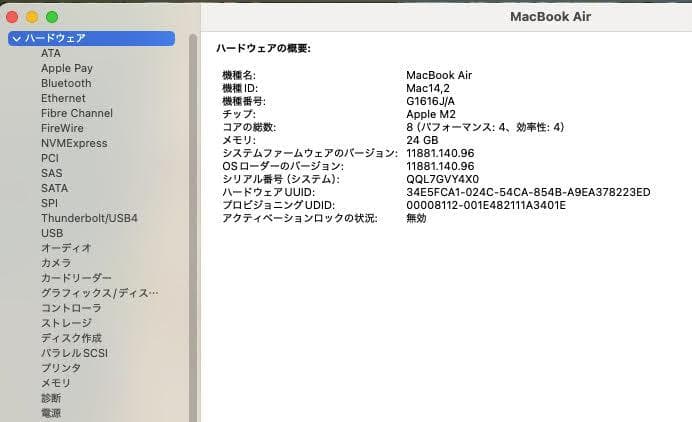
Task: Open Fibre Channel entry
Action: (x=77, y=113)
